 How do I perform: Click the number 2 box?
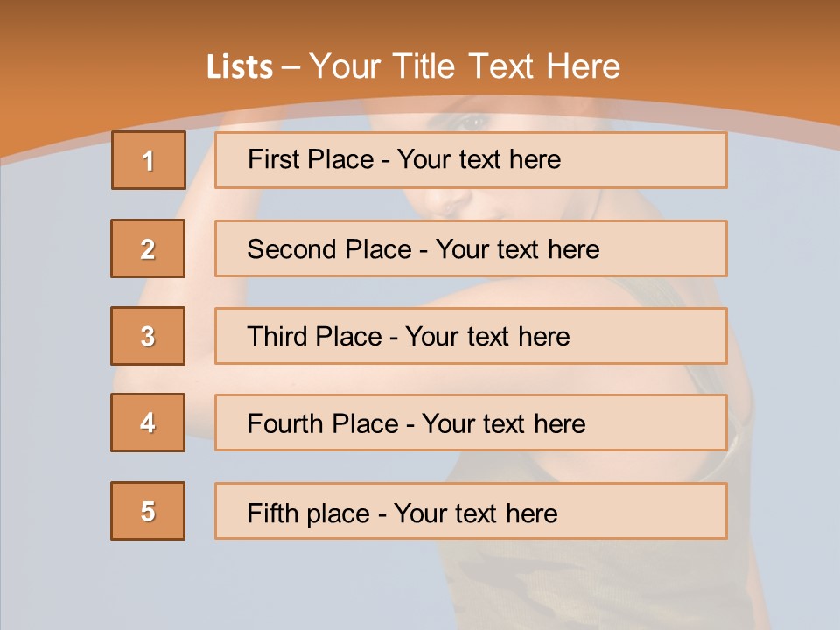(148, 248)
